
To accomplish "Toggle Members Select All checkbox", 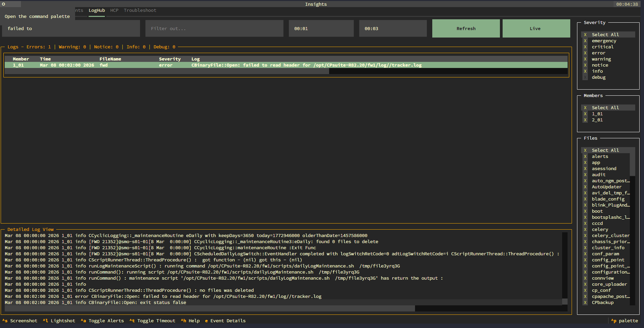I will (585, 108).
